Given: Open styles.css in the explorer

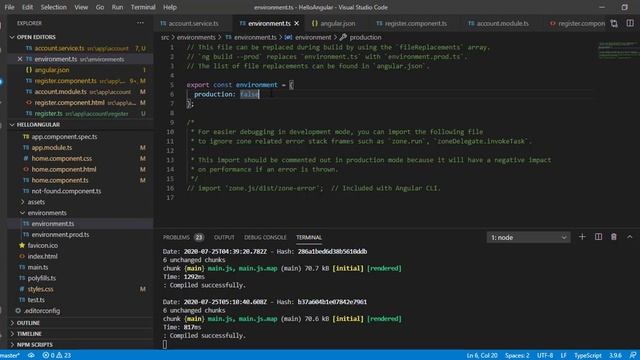Looking at the screenshot, I should (40, 289).
